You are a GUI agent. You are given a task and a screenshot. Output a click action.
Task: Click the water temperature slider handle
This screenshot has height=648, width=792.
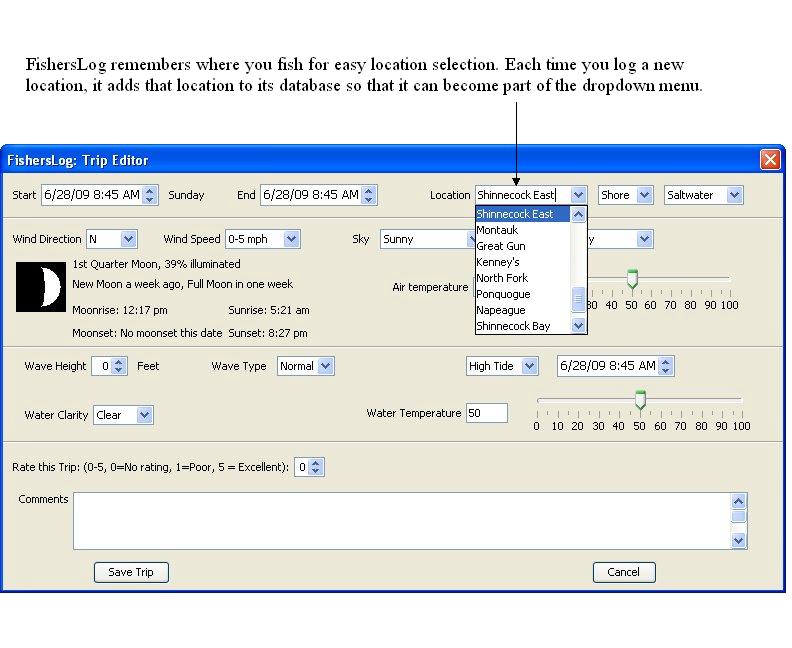tap(640, 400)
